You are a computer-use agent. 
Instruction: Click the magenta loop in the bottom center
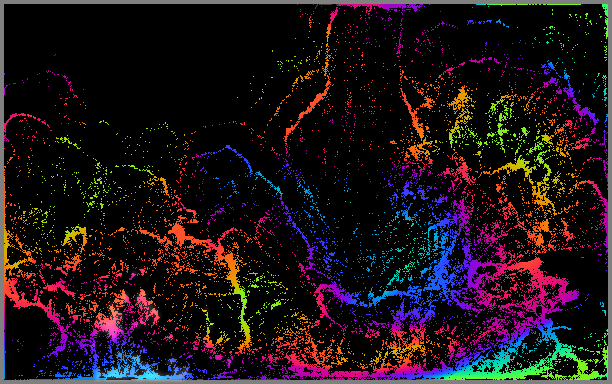[x=332, y=299]
